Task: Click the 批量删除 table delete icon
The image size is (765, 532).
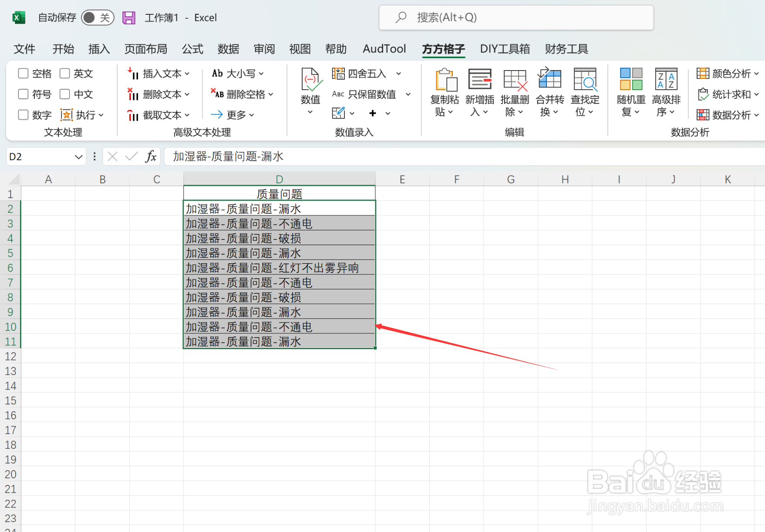Action: 515,80
